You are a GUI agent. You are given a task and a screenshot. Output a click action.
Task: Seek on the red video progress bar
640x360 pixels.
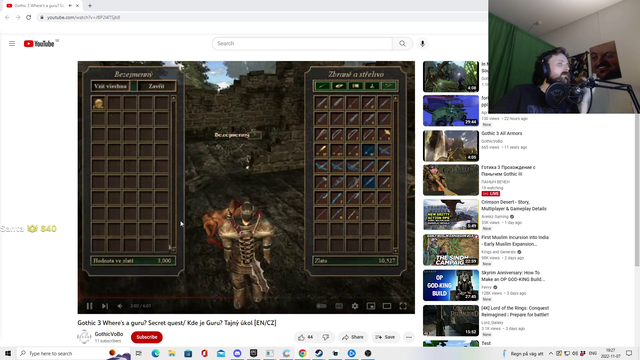246,298
